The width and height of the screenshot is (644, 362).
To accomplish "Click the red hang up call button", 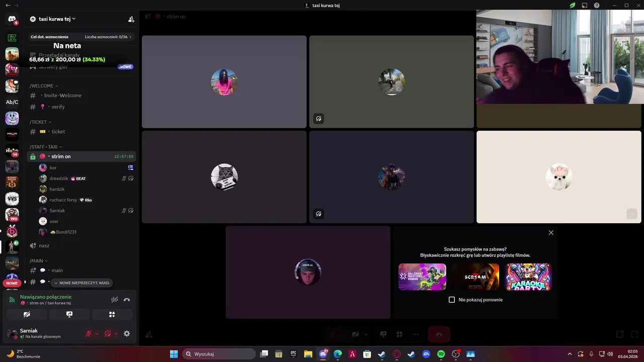I will click(439, 334).
